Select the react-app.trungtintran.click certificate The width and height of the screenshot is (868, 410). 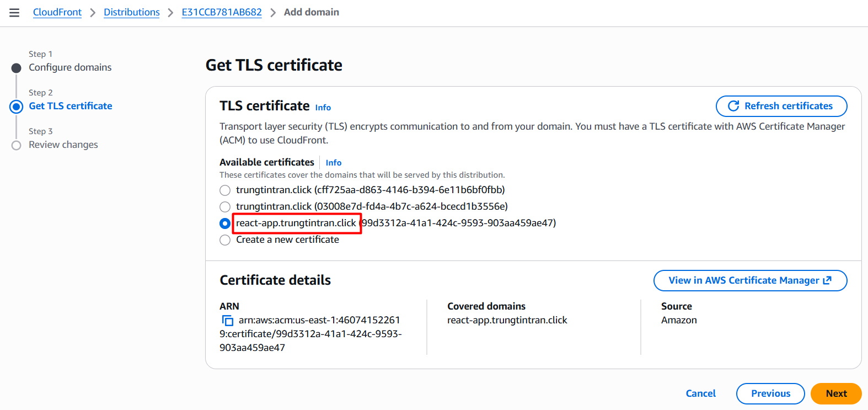[225, 223]
